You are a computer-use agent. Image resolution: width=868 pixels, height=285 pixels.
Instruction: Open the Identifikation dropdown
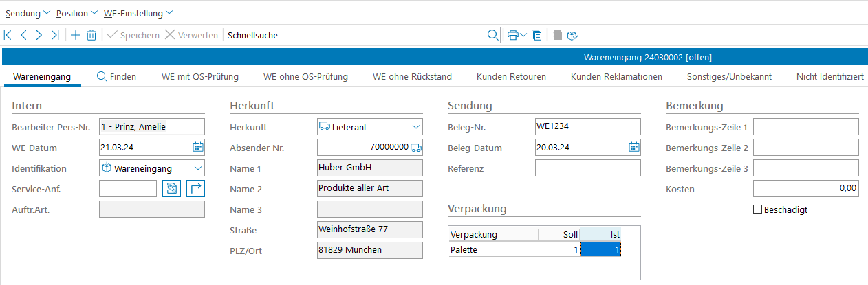tap(197, 168)
